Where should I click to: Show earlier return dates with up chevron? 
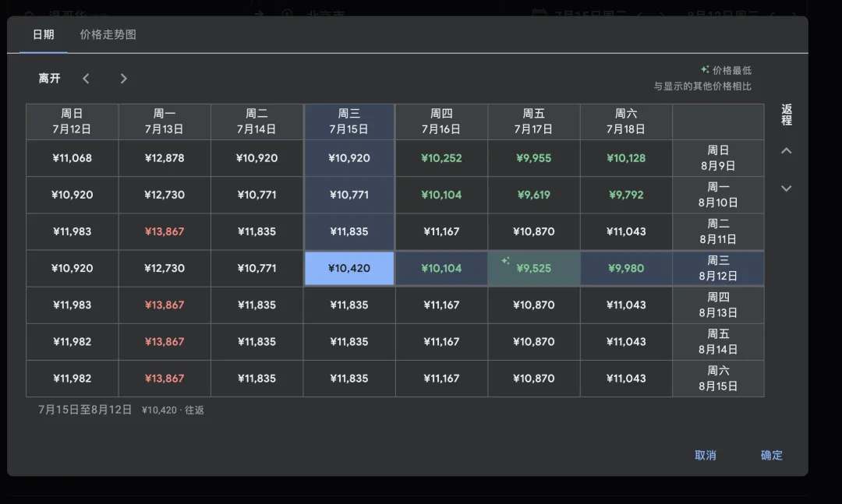[x=786, y=151]
